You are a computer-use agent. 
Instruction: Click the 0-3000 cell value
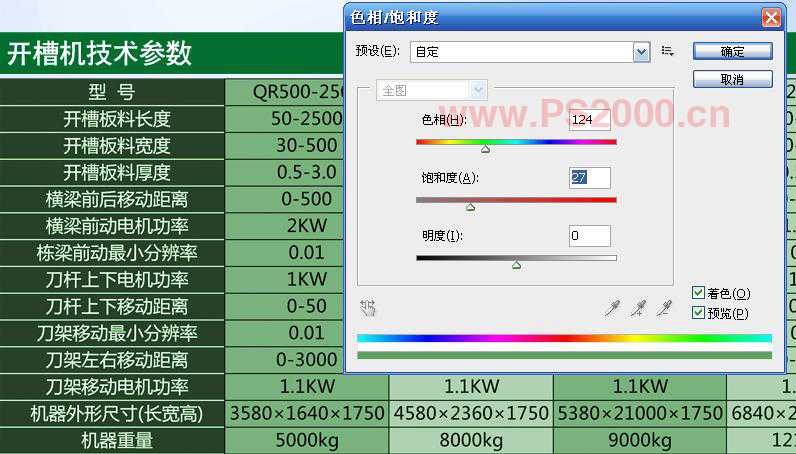[307, 360]
